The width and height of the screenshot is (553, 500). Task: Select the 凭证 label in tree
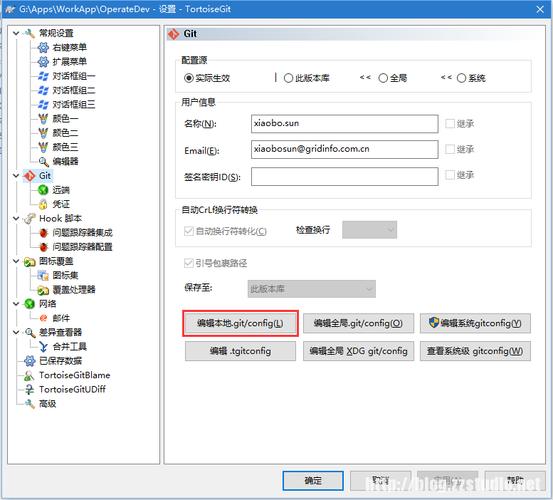(61, 204)
